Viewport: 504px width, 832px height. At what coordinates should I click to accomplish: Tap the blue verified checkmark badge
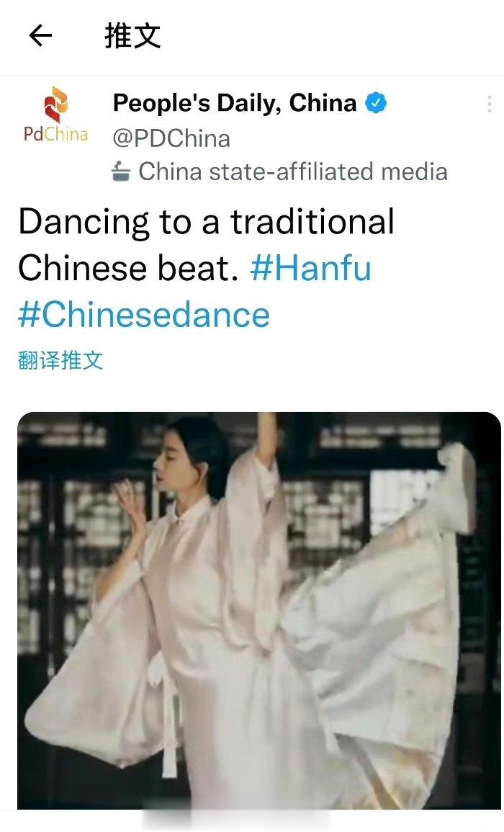376,103
